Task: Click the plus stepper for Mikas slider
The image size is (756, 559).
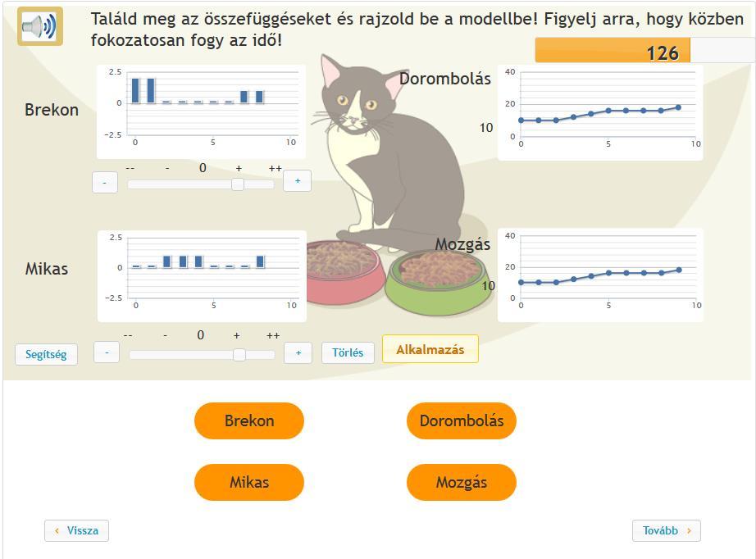Action: pos(298,352)
